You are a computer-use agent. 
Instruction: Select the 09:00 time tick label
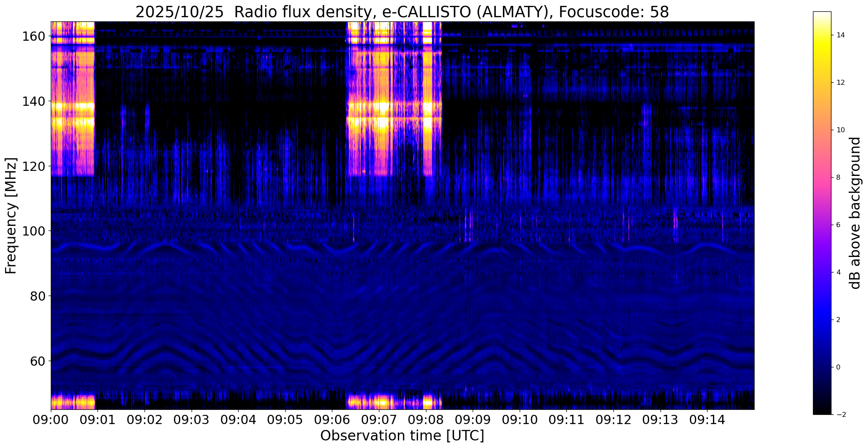51,419
